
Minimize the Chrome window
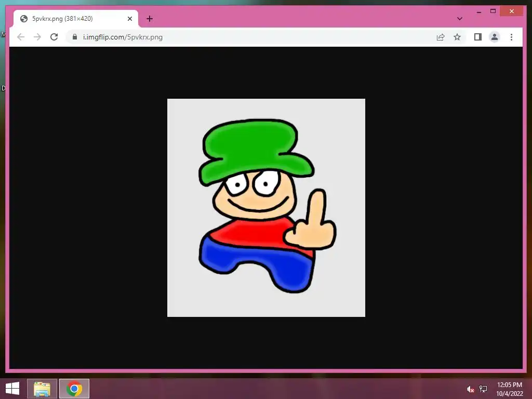[x=478, y=11]
